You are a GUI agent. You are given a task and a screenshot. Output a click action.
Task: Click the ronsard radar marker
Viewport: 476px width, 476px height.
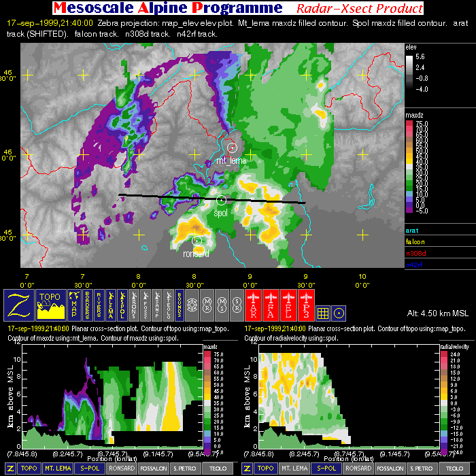[x=197, y=241]
